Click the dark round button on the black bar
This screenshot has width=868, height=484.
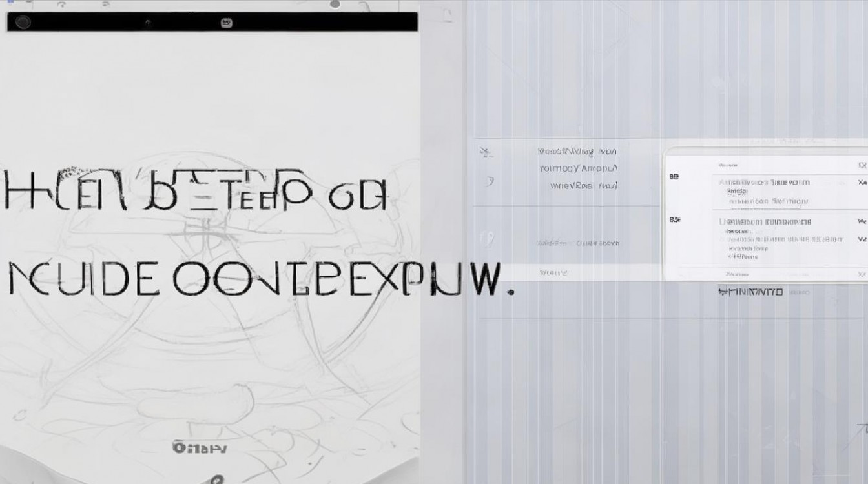[x=23, y=23]
